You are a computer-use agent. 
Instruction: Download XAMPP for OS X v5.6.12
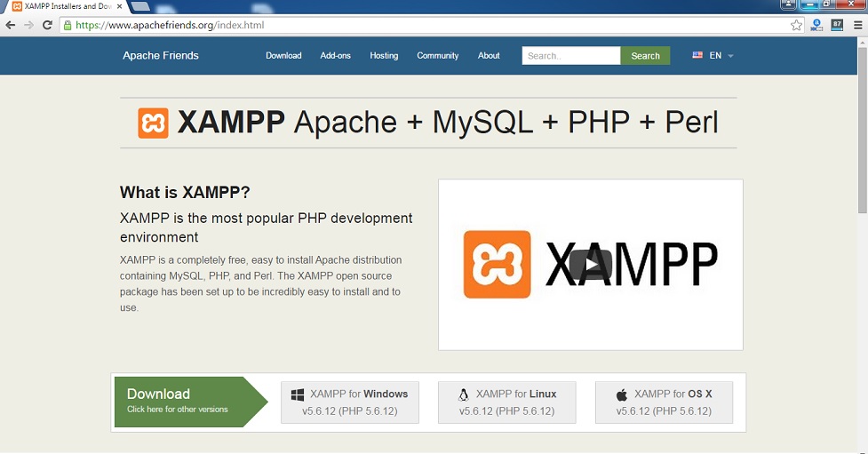click(665, 402)
